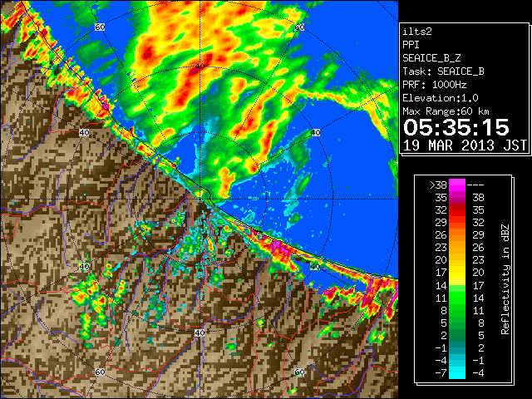Select the 'PPI' scan type label
Screen dimensions: 532x399
411,45
